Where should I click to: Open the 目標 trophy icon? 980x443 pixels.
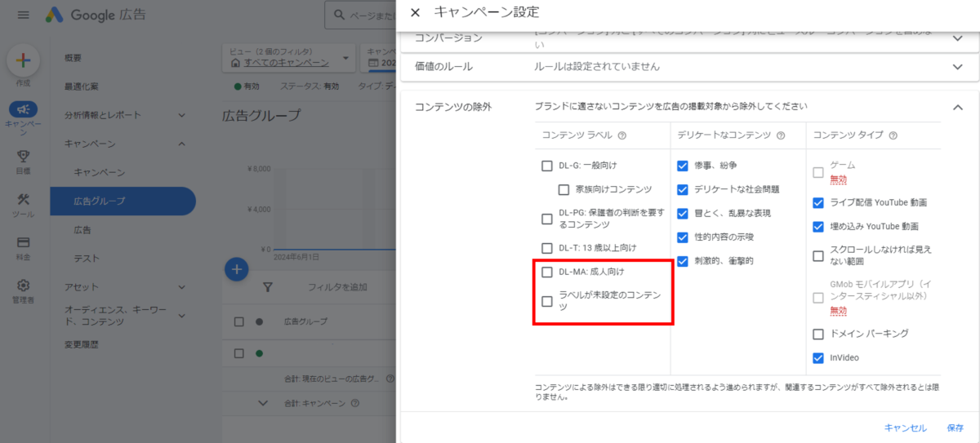(x=23, y=156)
